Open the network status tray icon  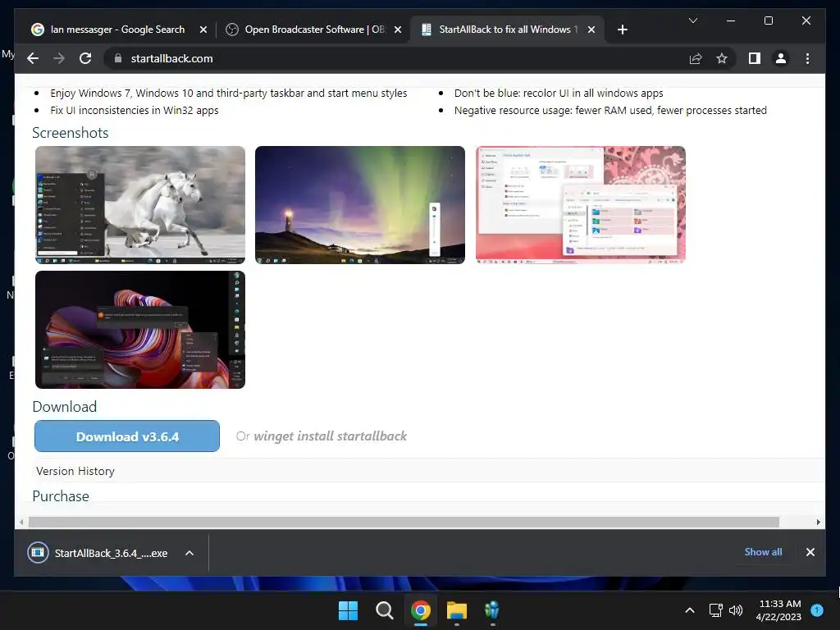pyautogui.click(x=715, y=610)
